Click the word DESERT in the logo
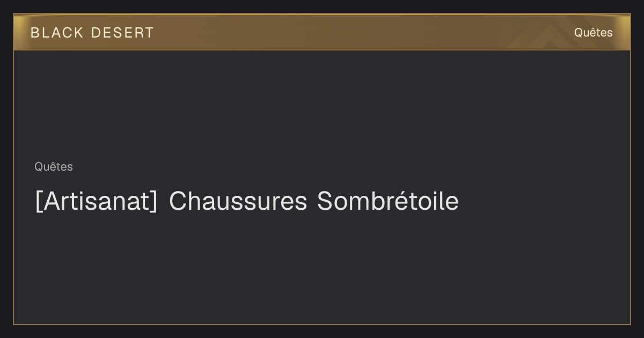This screenshot has height=338, width=644. click(x=122, y=33)
